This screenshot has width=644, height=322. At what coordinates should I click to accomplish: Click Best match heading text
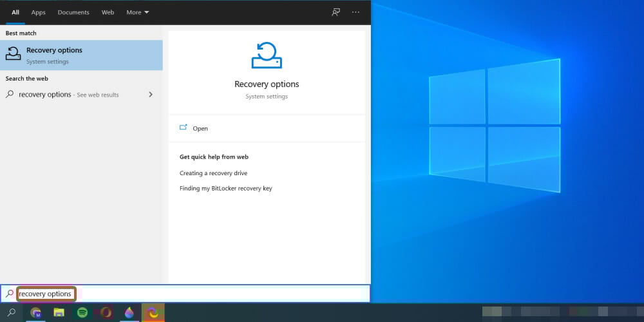tap(21, 33)
